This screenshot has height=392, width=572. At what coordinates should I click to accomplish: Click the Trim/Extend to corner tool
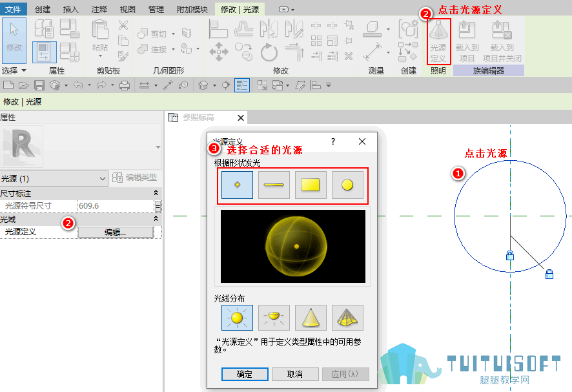click(294, 52)
